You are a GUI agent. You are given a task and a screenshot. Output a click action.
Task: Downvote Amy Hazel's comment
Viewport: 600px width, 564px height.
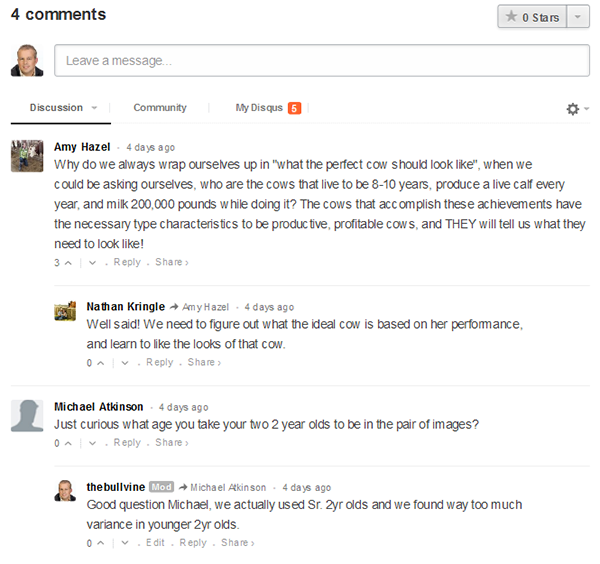pos(92,263)
